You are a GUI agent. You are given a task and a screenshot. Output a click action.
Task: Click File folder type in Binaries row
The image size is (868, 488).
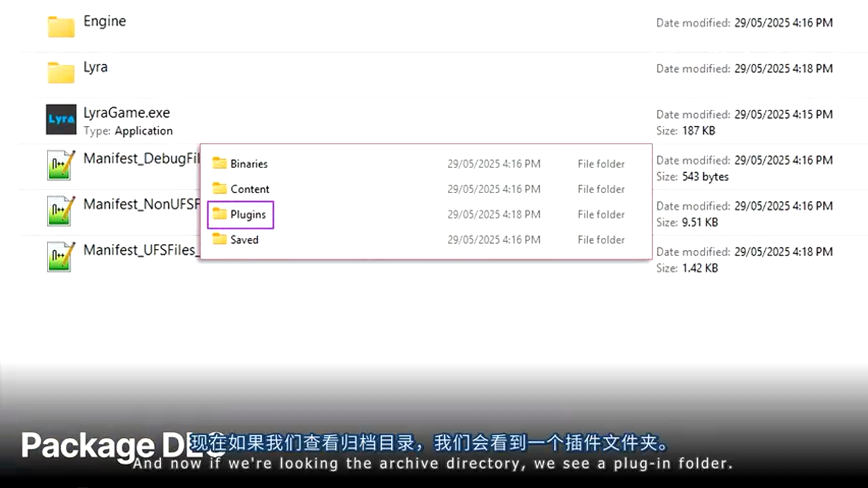pyautogui.click(x=601, y=164)
